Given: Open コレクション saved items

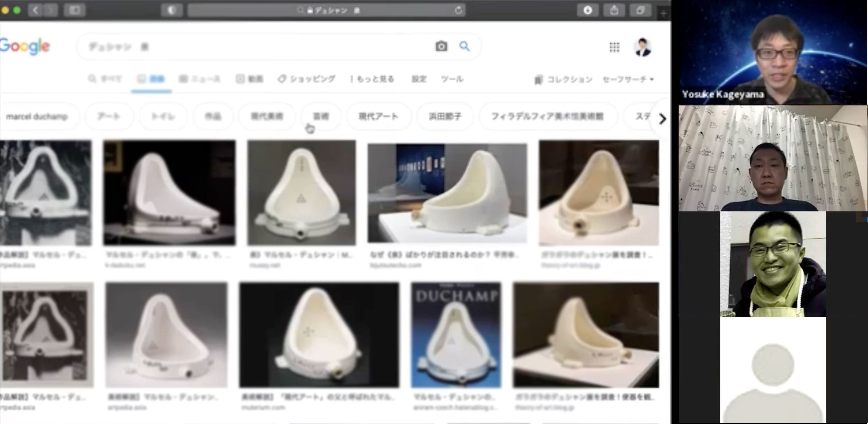Looking at the screenshot, I should tap(563, 79).
